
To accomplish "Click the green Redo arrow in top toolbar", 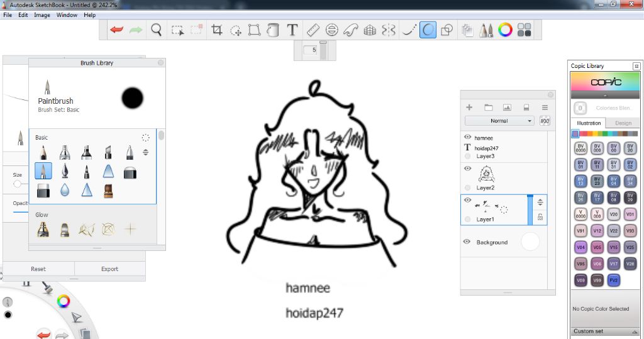I will point(136,30).
